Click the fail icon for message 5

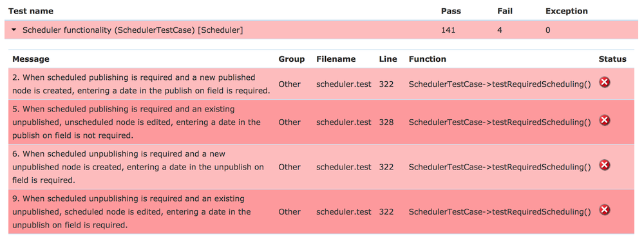604,120
